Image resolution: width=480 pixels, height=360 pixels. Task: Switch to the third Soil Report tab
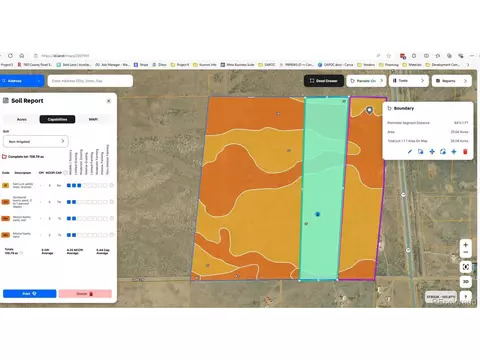[93, 119]
